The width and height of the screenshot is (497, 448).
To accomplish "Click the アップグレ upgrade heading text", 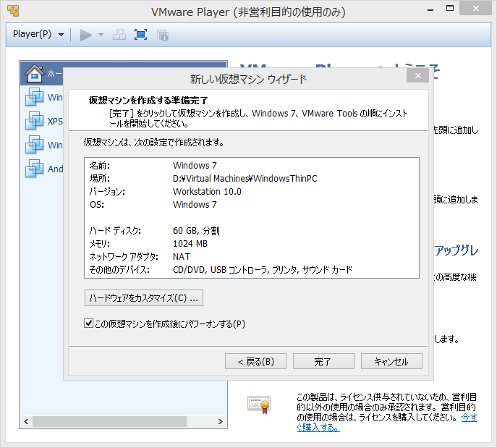I will (x=456, y=250).
